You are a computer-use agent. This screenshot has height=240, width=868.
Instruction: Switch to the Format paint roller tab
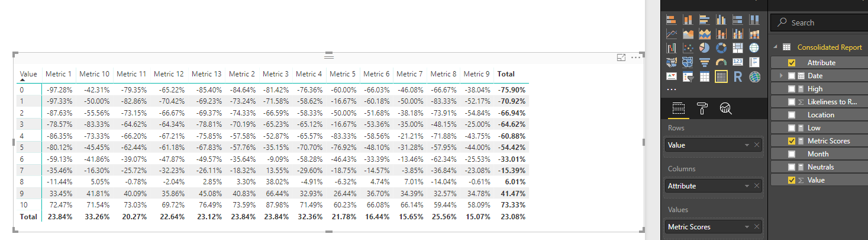(702, 108)
